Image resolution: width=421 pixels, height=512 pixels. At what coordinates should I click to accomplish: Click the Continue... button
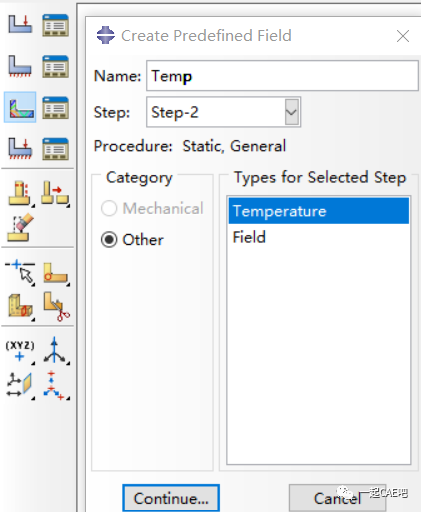171,498
